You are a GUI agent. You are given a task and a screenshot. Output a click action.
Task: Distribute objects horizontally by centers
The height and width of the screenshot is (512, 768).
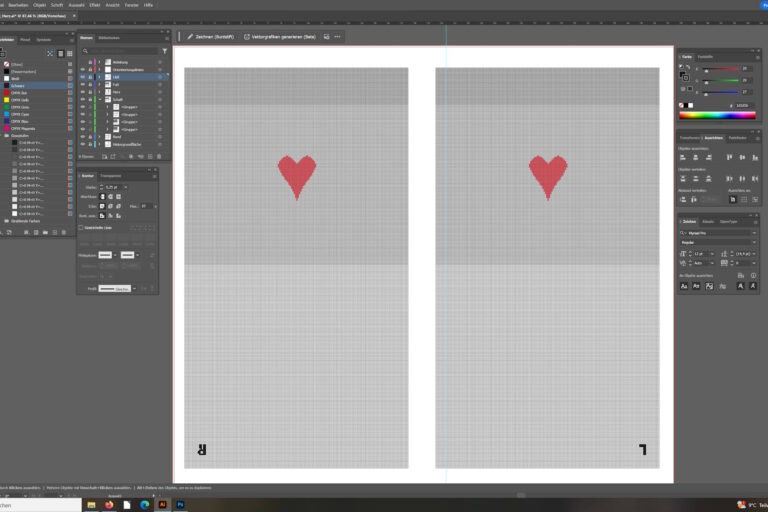click(x=742, y=178)
